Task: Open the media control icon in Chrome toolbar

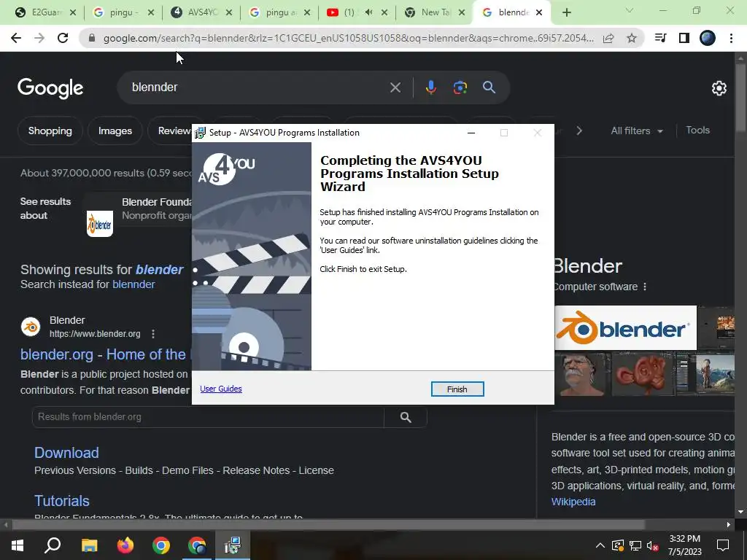Action: point(660,38)
